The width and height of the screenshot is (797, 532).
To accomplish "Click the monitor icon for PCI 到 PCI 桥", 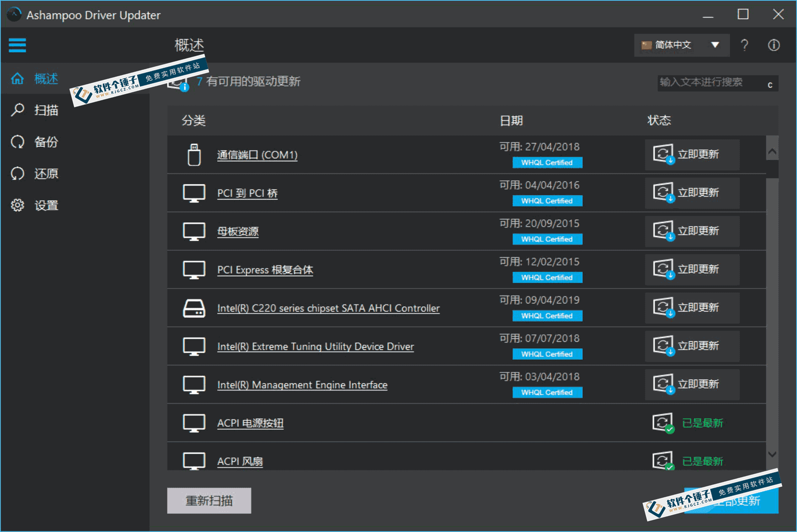I will pyautogui.click(x=194, y=193).
